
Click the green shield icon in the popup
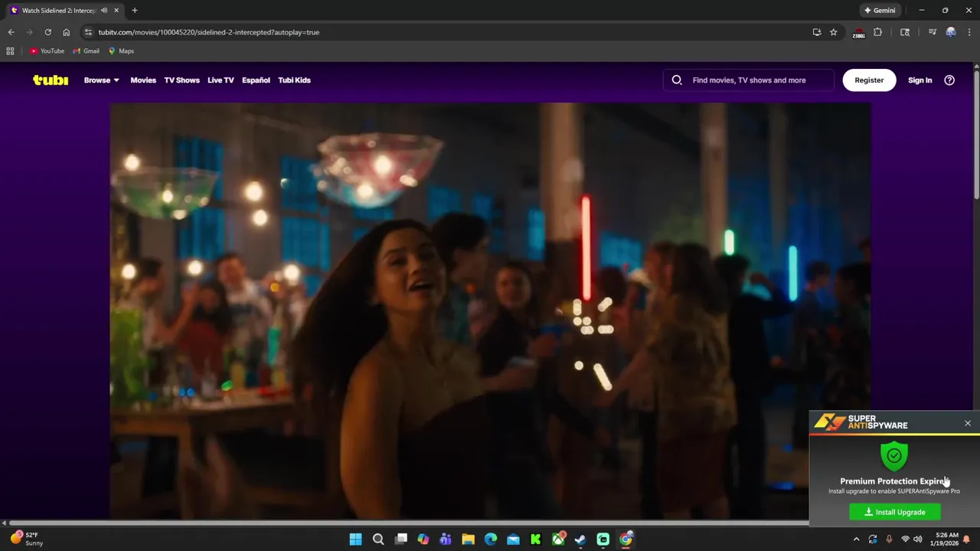894,456
